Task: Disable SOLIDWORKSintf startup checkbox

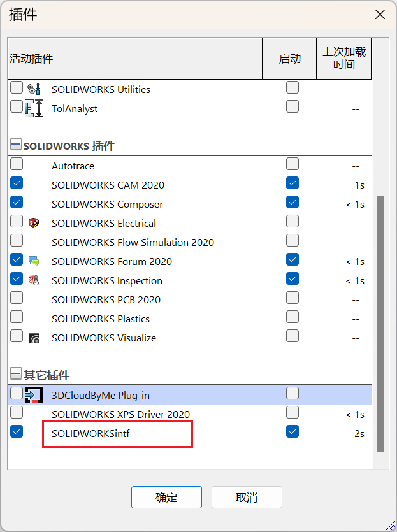Action: (292, 431)
